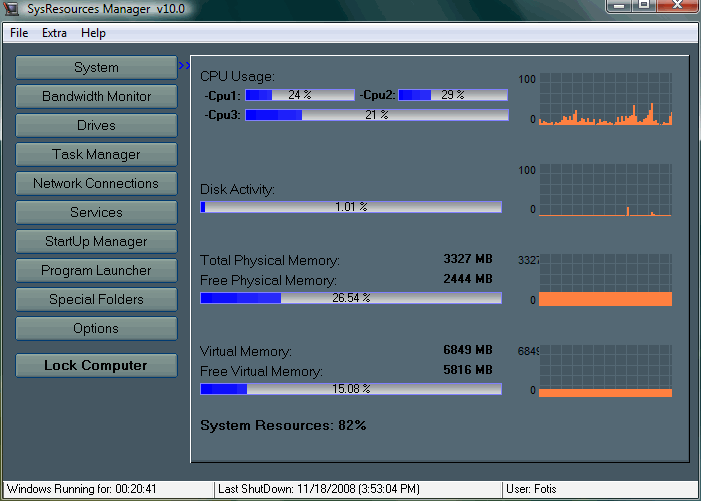701x501 pixels.
Task: Click the disk activity history graph
Action: 605,190
